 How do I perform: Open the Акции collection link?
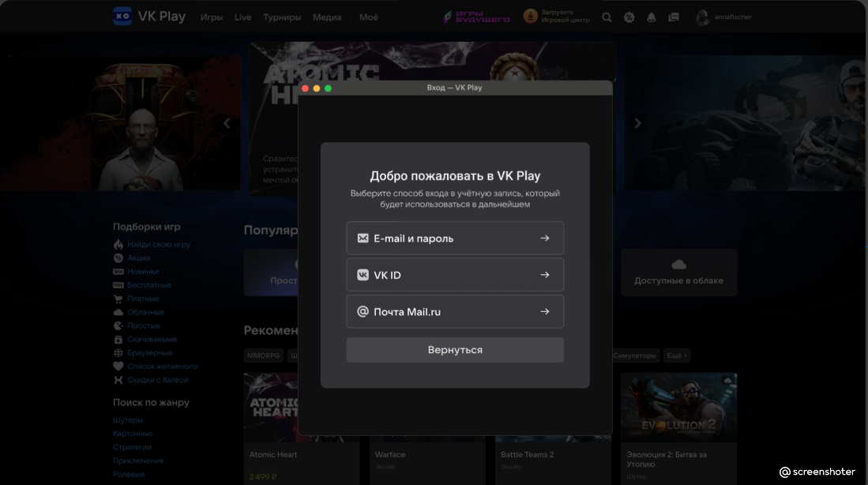click(138, 258)
